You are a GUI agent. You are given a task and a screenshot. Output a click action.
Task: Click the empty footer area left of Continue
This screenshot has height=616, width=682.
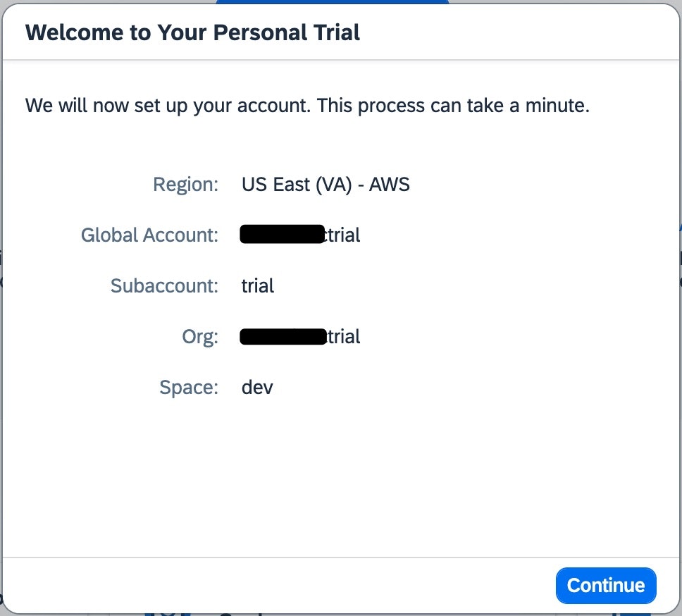tap(282, 586)
